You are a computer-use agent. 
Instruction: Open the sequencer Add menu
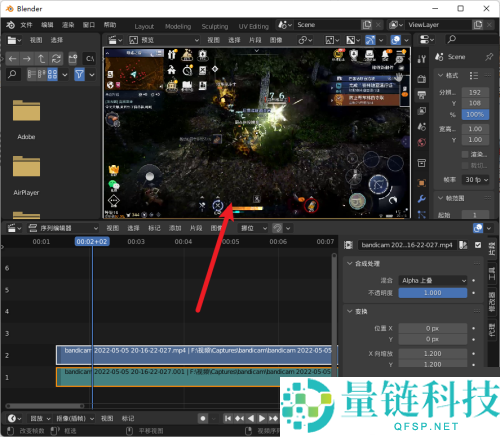[175, 228]
